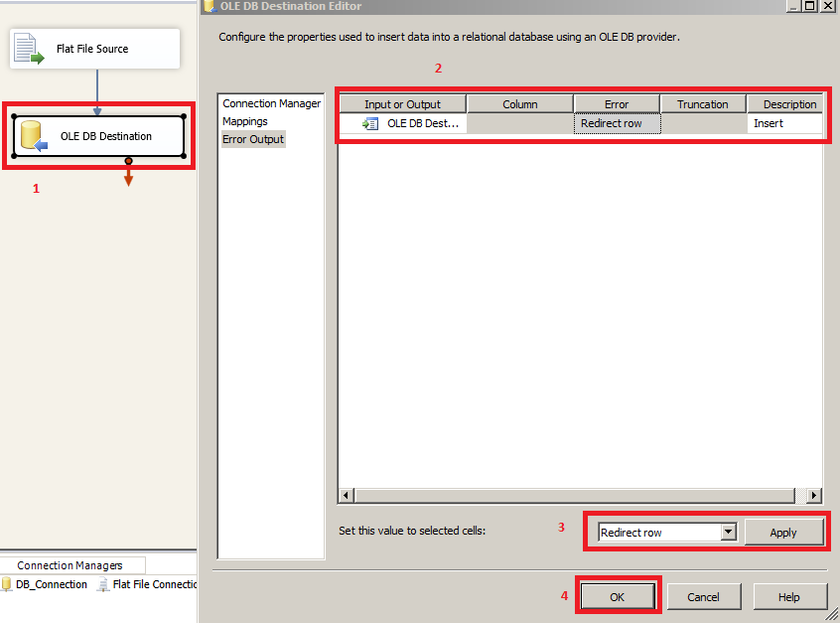Select the Flat File Source component
This screenshot has width=840, height=623.
click(94, 48)
